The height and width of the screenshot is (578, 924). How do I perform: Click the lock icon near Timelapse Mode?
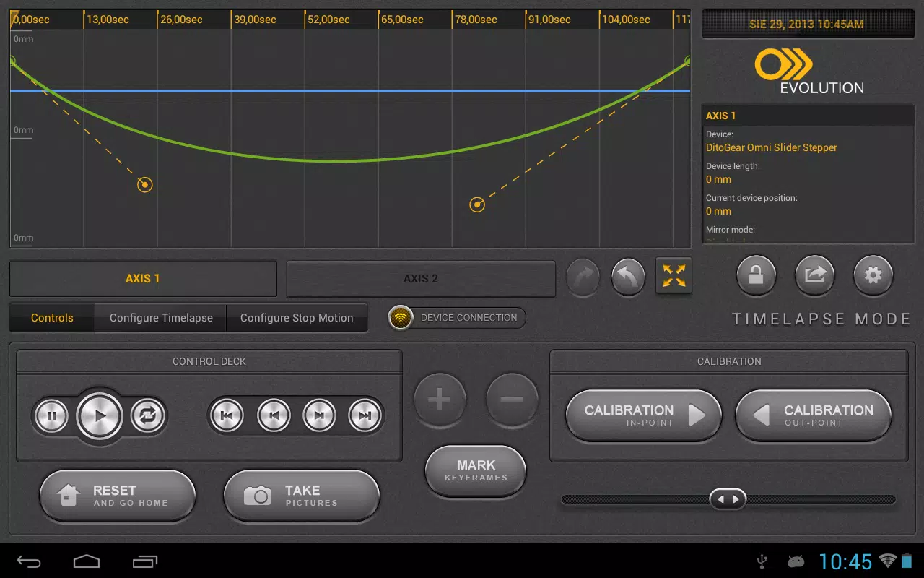pos(756,275)
